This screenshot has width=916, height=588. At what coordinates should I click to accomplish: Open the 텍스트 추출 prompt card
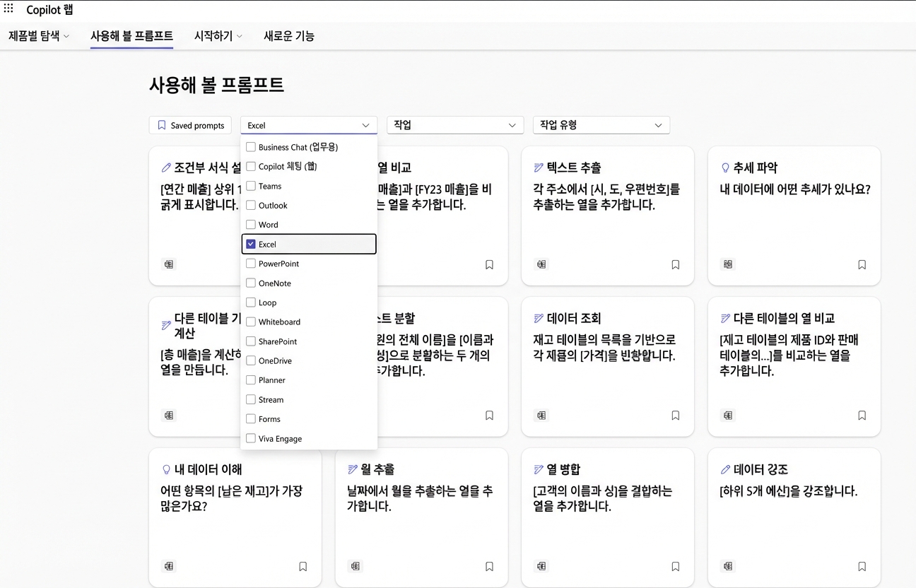(608, 216)
